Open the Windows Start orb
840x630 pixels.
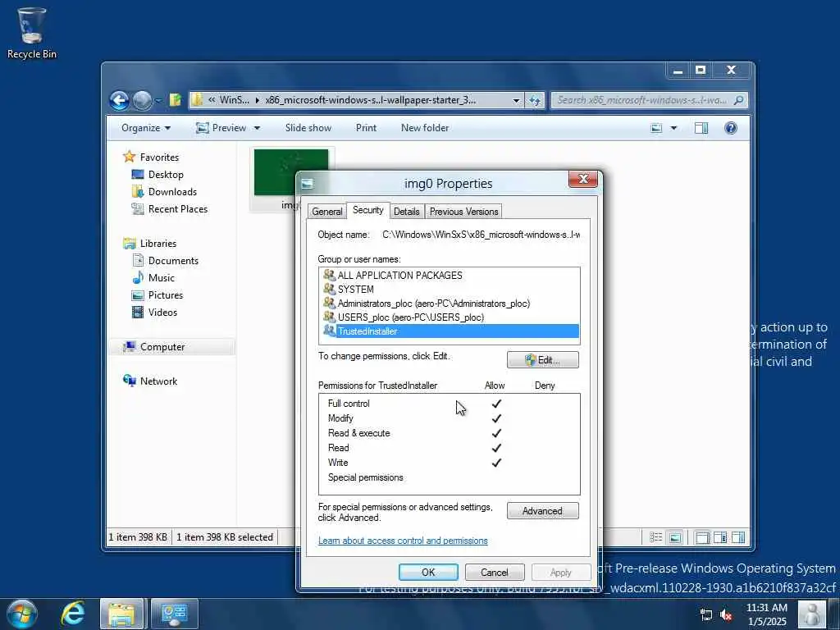point(21,614)
